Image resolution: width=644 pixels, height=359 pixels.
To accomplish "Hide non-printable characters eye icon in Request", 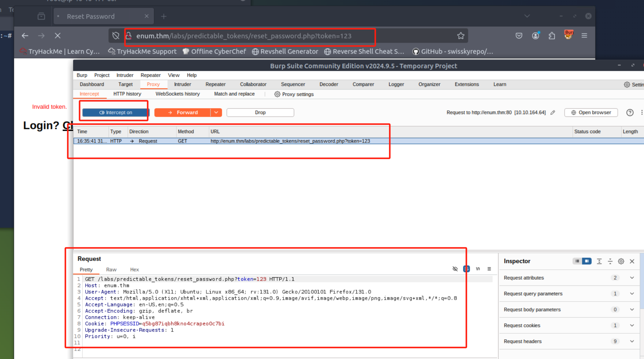I will (455, 269).
